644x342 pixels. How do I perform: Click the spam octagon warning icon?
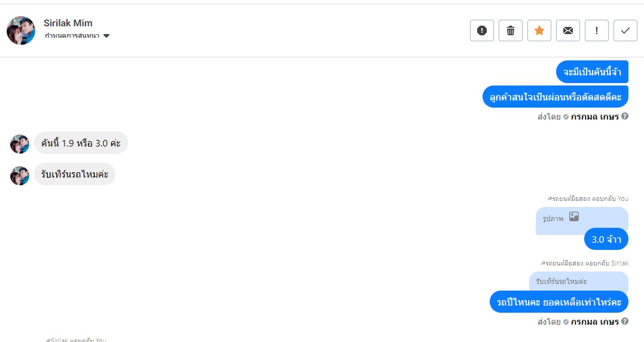pyautogui.click(x=482, y=30)
